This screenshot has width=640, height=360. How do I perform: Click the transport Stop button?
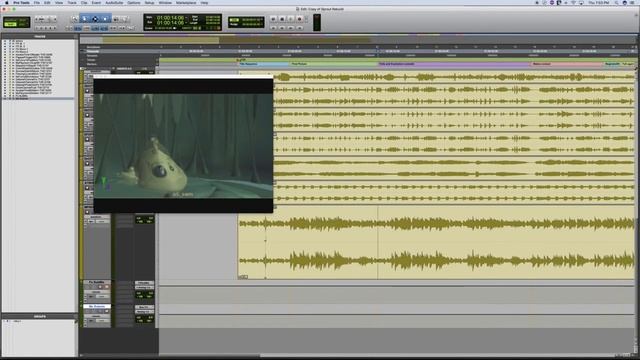coord(282,19)
